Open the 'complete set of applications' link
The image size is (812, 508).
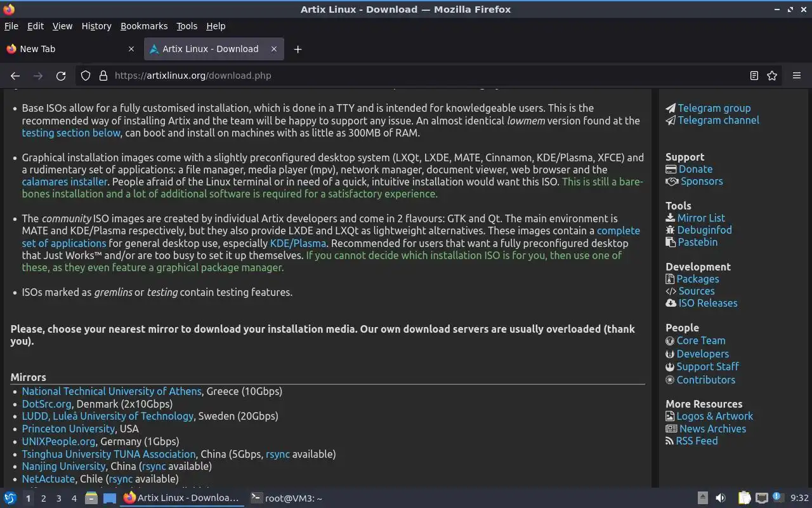pyautogui.click(x=331, y=237)
